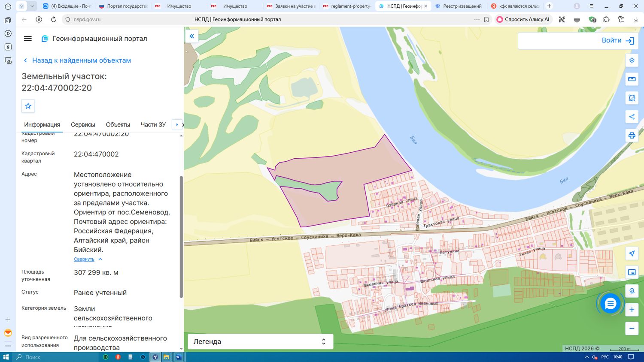Switch to the Портал государственных browser tab
644x362 pixels.
pyautogui.click(x=123, y=6)
